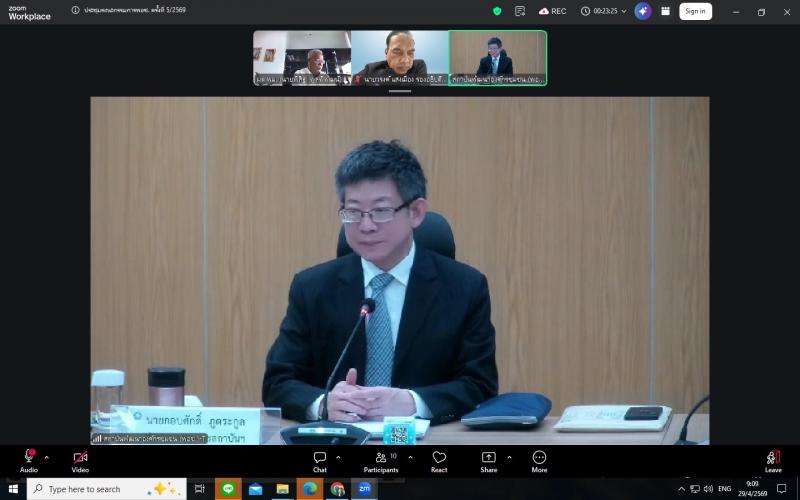Open the Windows notification center
This screenshot has width=800, height=500.
coord(781,489)
